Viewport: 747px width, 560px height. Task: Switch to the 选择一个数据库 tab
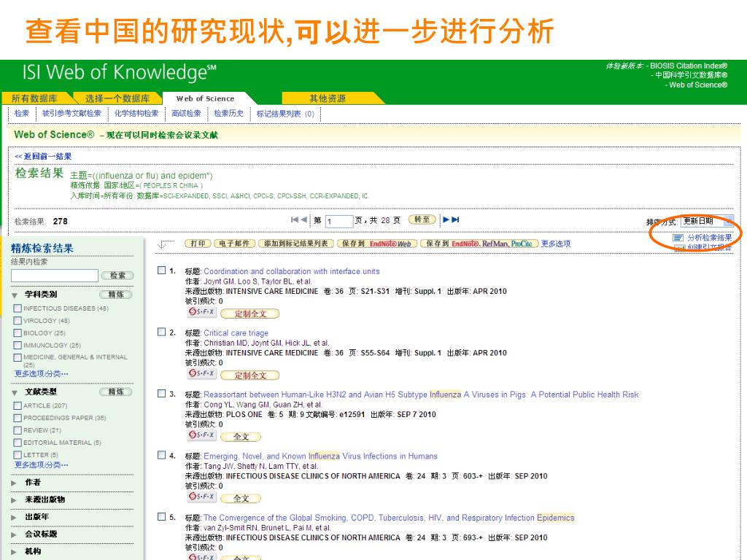(x=117, y=98)
